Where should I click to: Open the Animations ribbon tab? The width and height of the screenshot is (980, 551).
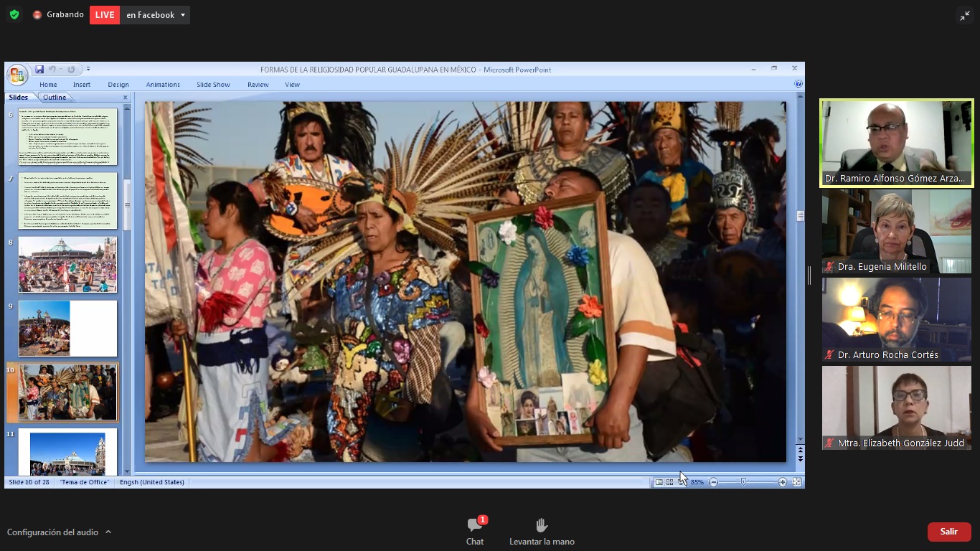coord(163,85)
